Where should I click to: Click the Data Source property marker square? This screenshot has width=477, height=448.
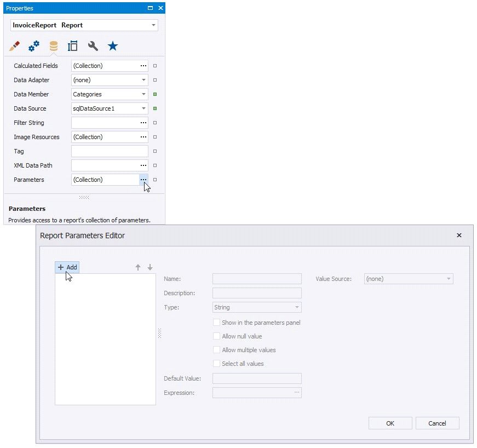[x=155, y=108]
